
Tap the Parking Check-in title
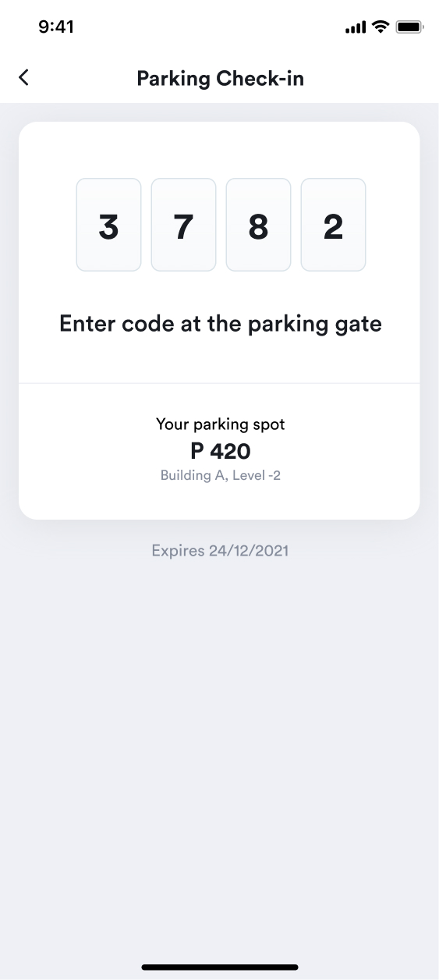220,79
